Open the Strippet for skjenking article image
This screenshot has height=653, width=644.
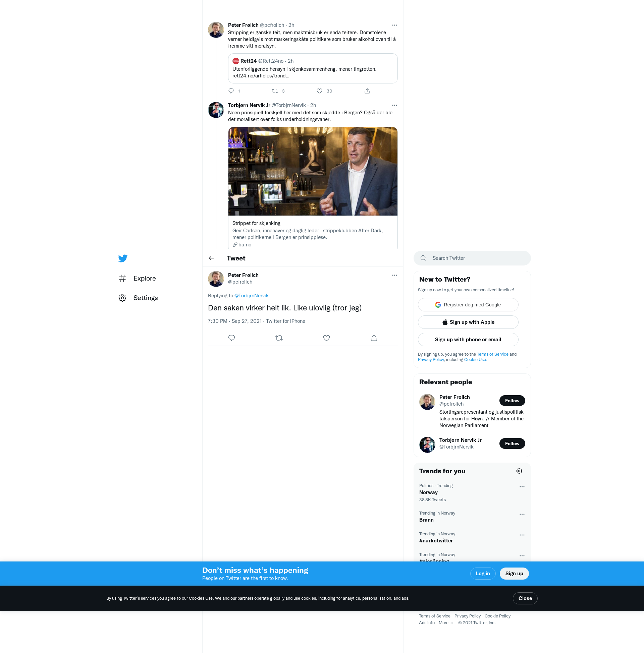tap(313, 171)
